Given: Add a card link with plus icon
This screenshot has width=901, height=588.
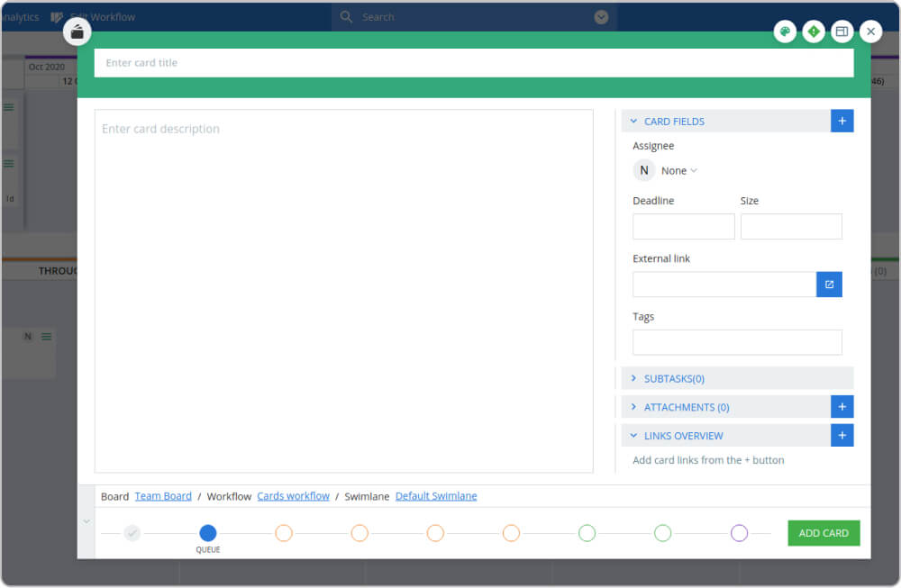Looking at the screenshot, I should pyautogui.click(x=842, y=436).
